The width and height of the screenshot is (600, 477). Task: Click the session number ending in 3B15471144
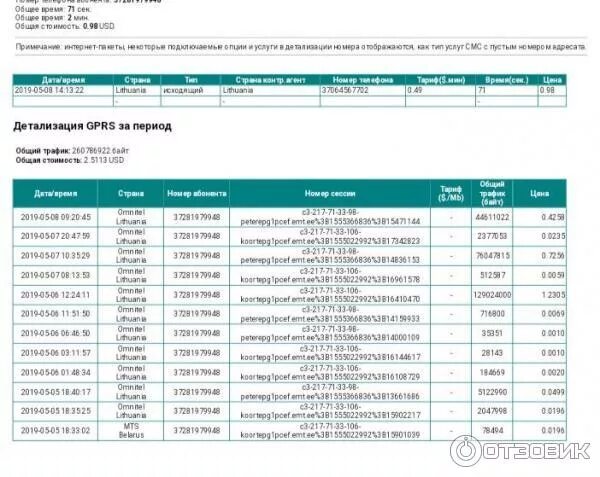pyautogui.click(x=330, y=217)
